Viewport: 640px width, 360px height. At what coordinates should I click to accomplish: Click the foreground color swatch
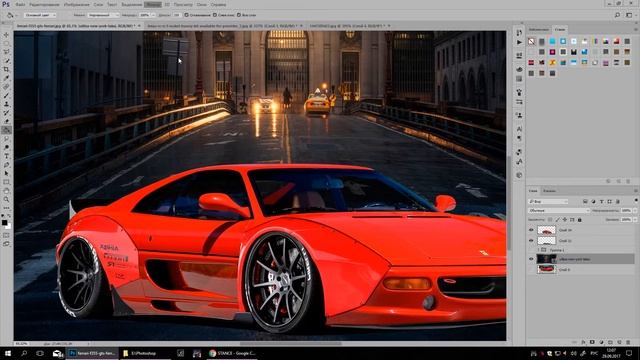click(4, 223)
